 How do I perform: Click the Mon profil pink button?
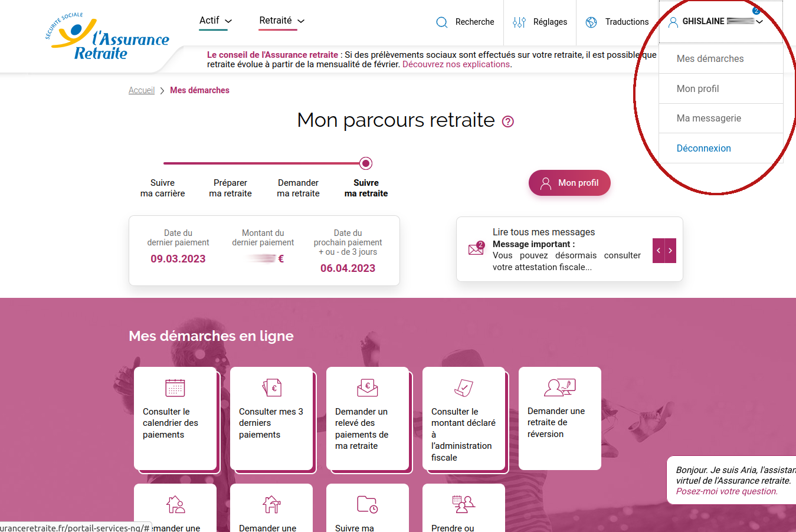(569, 183)
